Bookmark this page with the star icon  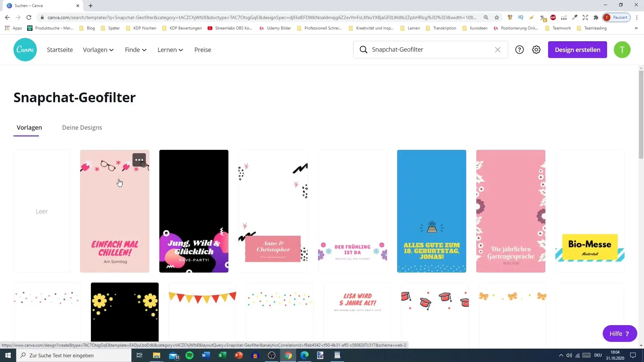tap(497, 17)
